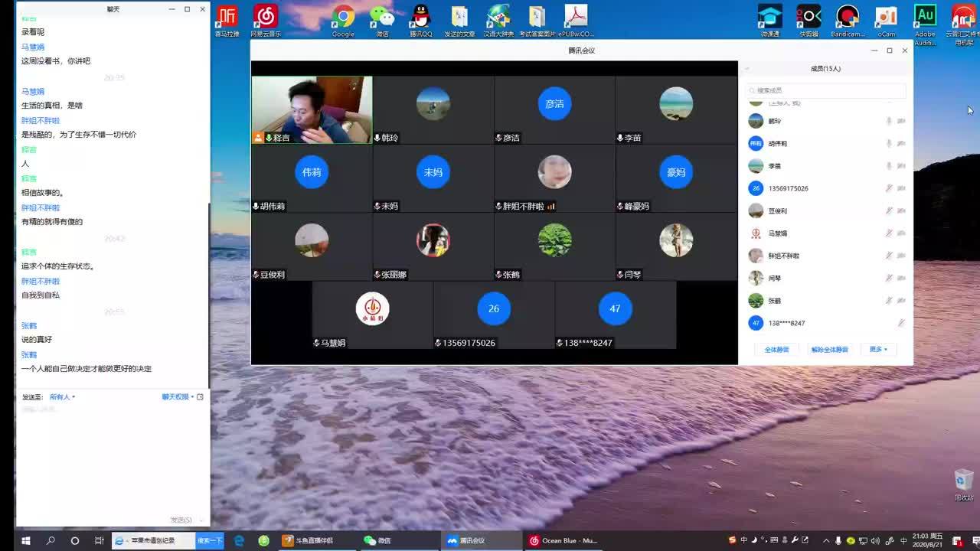
Task: Open NetEase Cloud Music desktop icon
Action: click(x=266, y=18)
